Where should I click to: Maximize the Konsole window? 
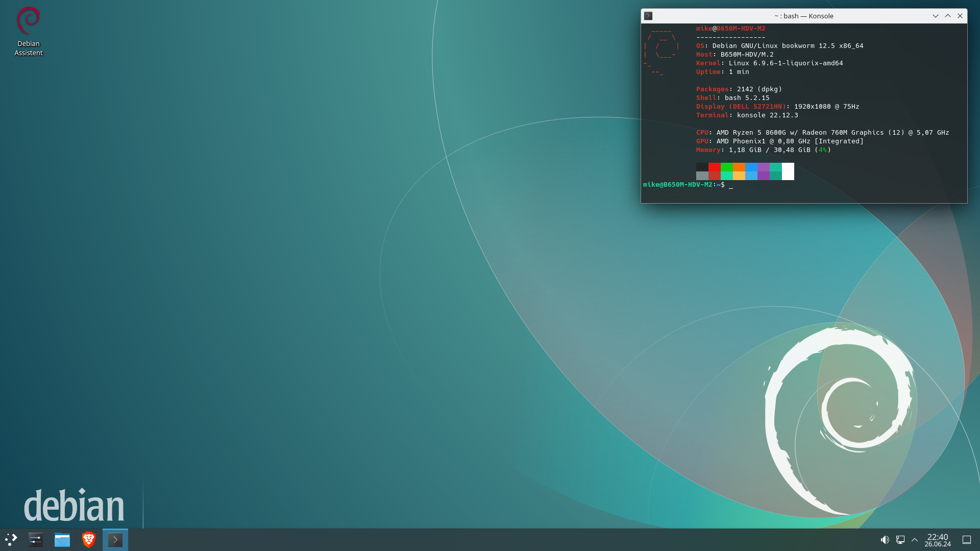click(948, 16)
